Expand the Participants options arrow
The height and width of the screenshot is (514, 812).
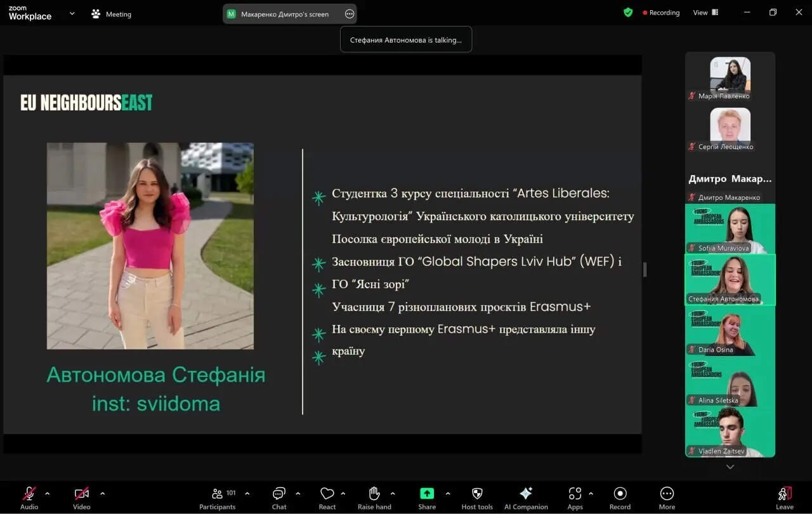tap(247, 493)
